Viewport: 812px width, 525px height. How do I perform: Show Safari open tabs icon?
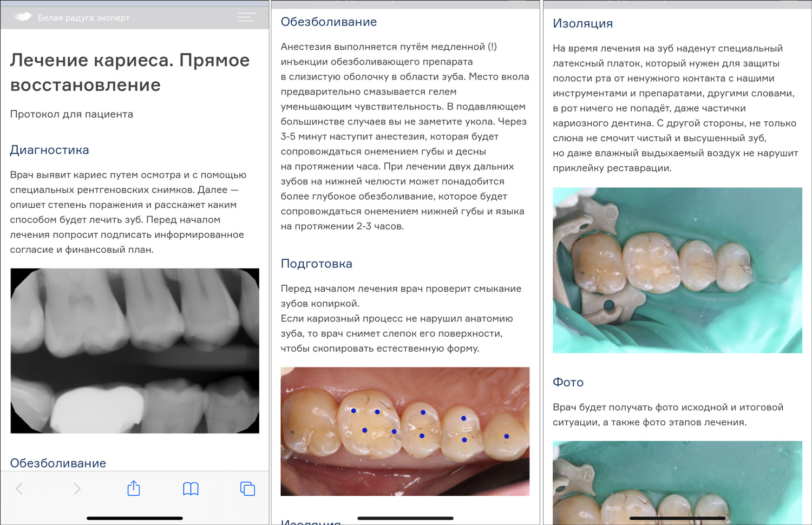click(x=247, y=489)
